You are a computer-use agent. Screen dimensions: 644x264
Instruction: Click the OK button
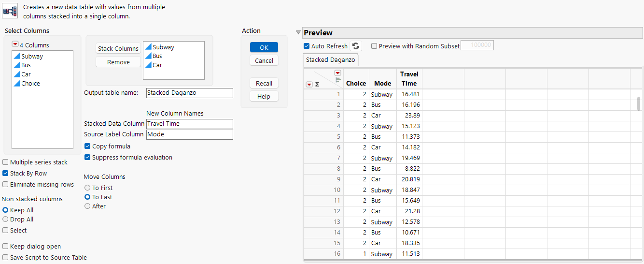click(264, 47)
